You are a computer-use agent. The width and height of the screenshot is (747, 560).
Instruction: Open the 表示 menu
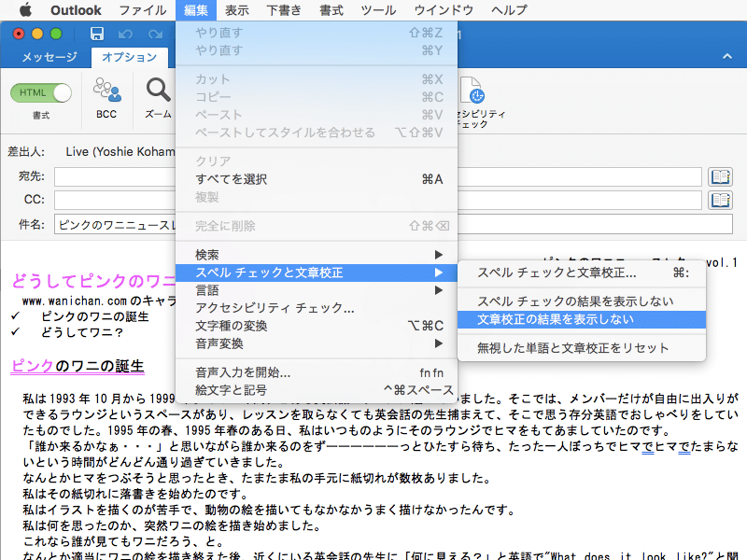tap(237, 10)
